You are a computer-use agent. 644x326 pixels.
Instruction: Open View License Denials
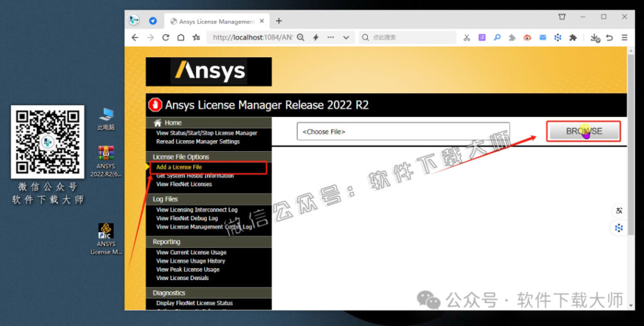click(x=182, y=278)
